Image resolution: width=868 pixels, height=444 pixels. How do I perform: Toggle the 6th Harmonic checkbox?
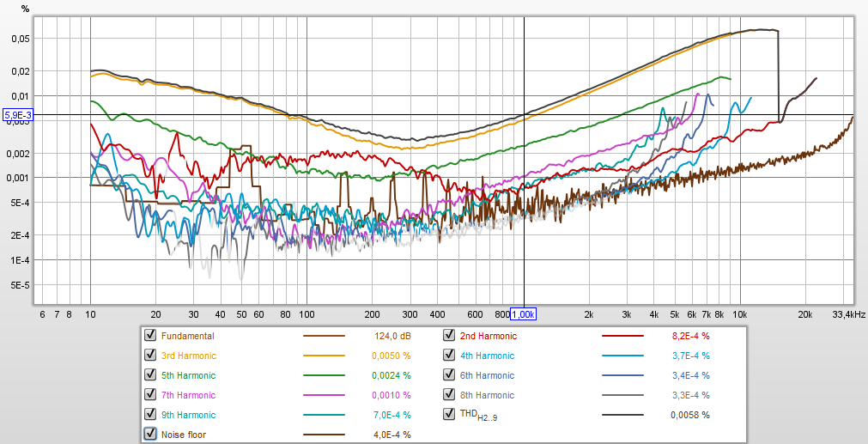[x=449, y=374]
